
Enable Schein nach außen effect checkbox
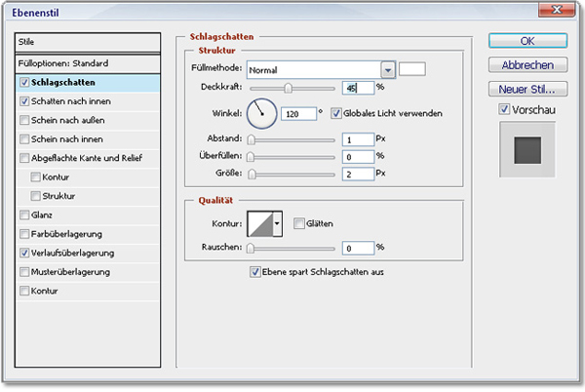coord(24,121)
